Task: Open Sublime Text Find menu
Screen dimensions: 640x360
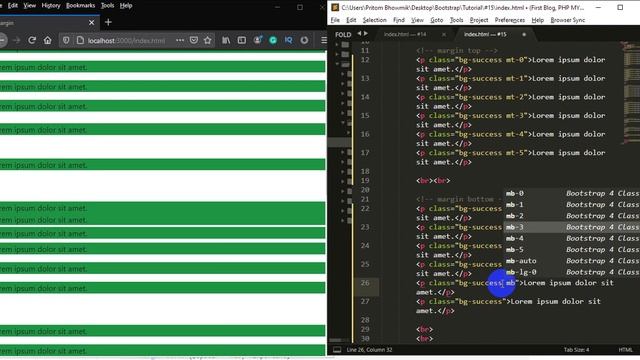Action: [399, 20]
